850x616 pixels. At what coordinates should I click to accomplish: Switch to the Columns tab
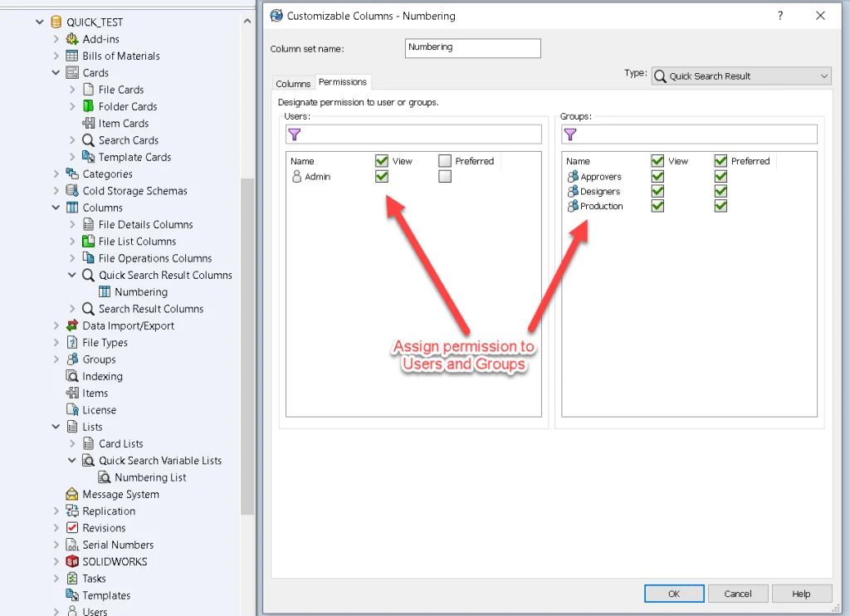(293, 84)
